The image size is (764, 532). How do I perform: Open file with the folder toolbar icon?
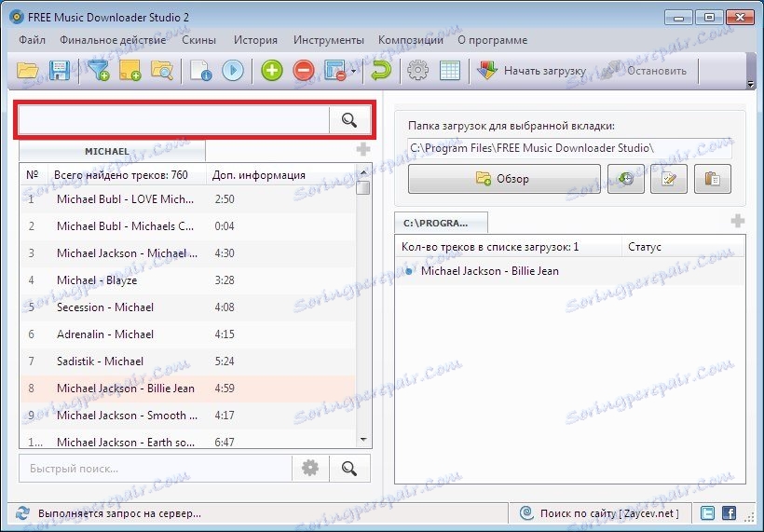click(x=27, y=71)
